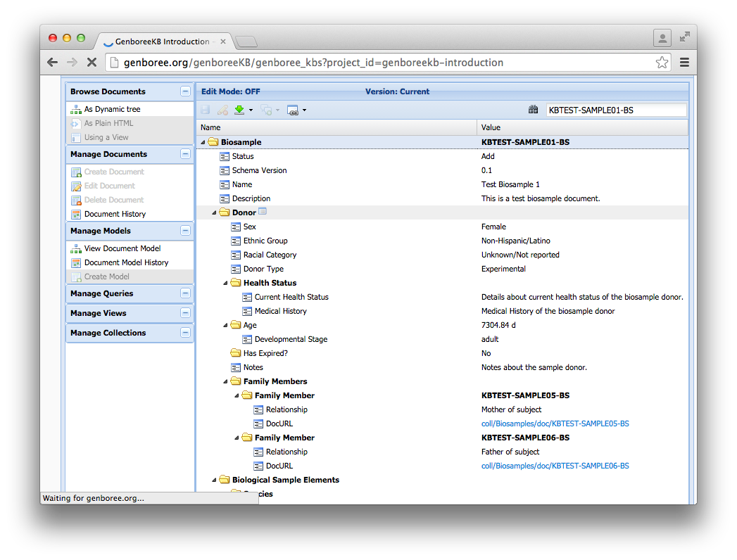This screenshot has width=737, height=560.
Task: Click the Name column header
Action: tap(336, 127)
